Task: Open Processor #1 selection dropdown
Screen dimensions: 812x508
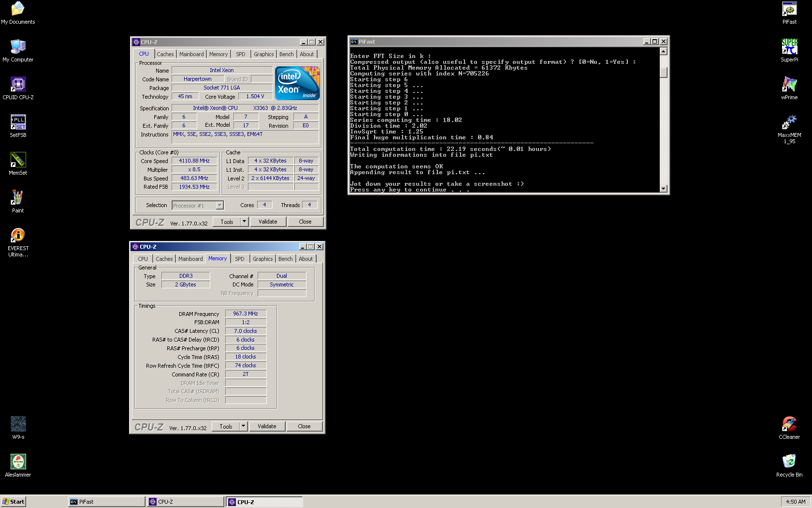Action: [x=198, y=206]
